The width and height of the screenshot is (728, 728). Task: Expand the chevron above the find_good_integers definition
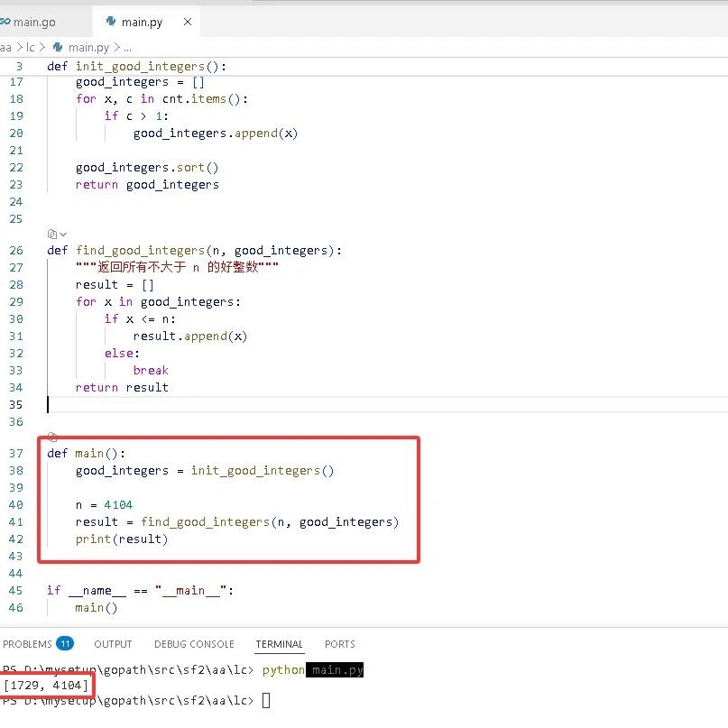click(x=63, y=234)
